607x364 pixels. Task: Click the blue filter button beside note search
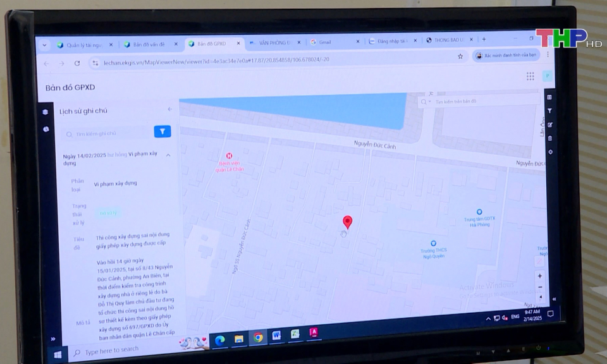click(162, 131)
